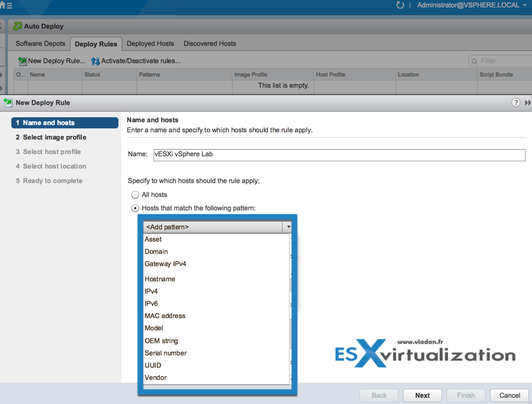The height and width of the screenshot is (404, 532).
Task: Open the help question mark icon
Action: (x=516, y=103)
